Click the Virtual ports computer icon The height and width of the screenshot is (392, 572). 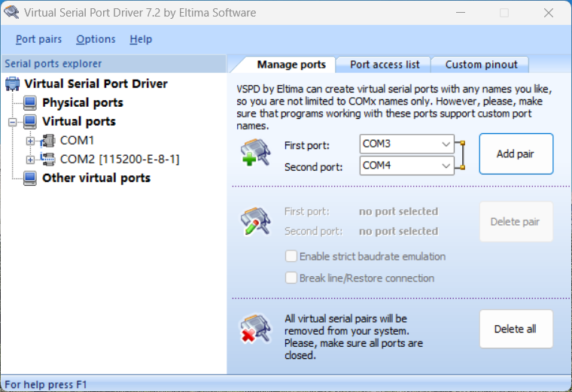click(x=30, y=122)
